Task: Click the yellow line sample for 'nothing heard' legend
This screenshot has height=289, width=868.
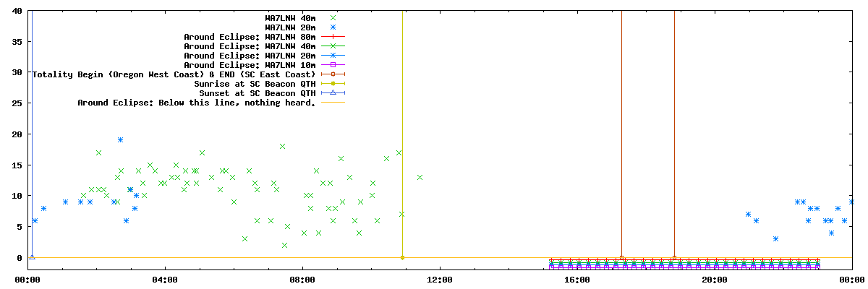Action: (333, 102)
